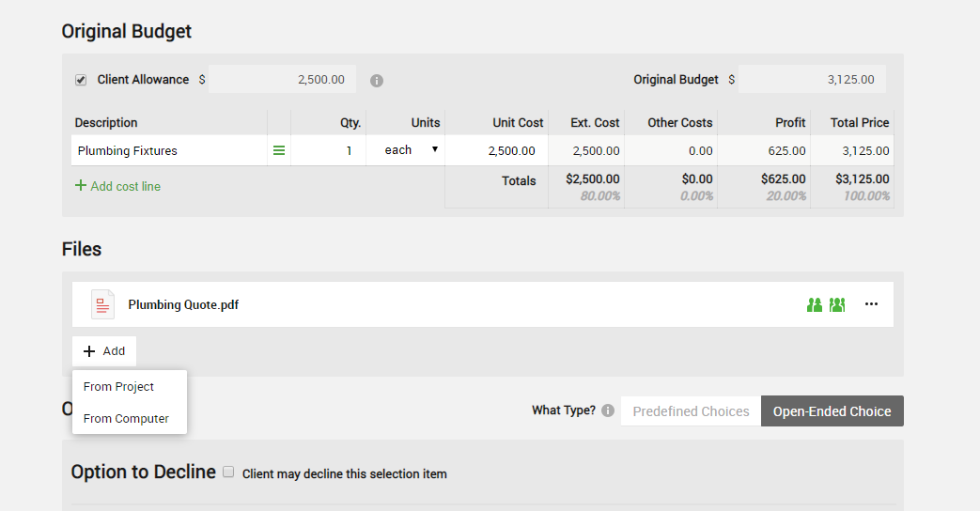Image resolution: width=980 pixels, height=511 pixels.
Task: Select the Open-Ended Choice type
Action: (832, 410)
